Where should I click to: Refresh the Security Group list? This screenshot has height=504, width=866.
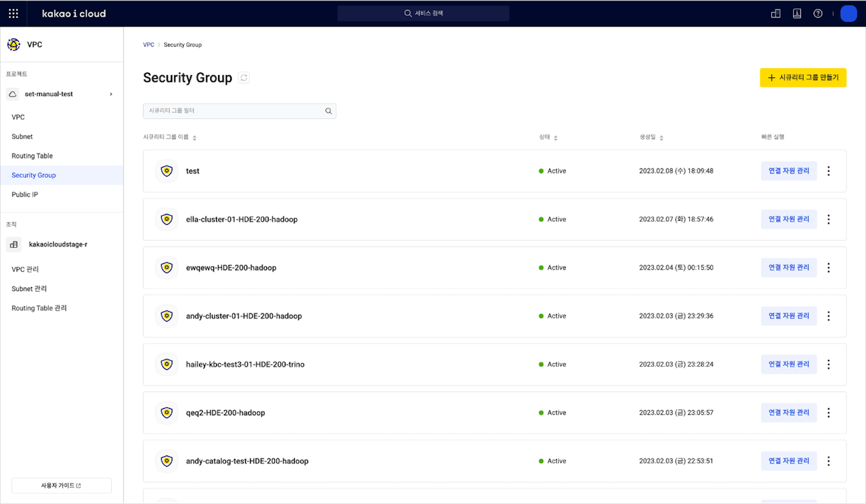[244, 78]
